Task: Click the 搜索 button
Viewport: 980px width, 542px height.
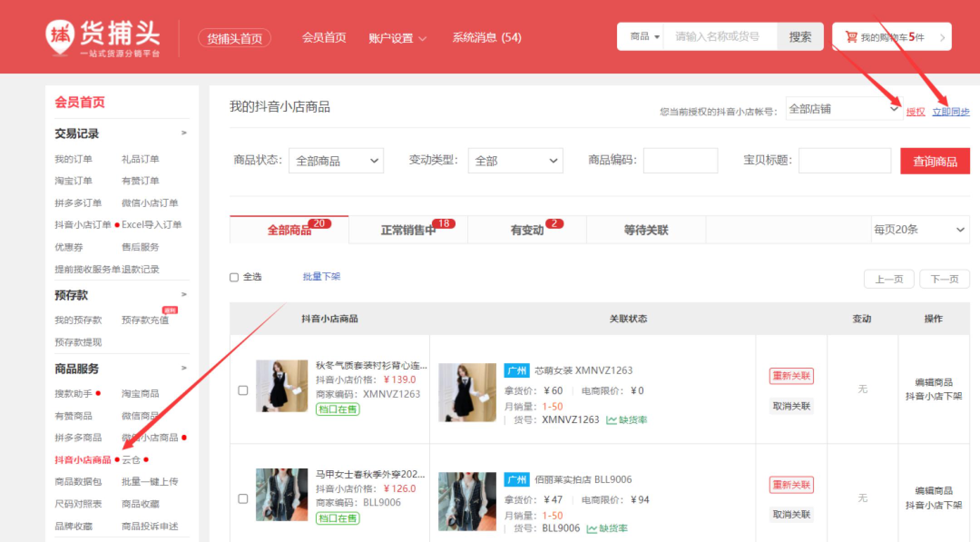Action: 800,37
